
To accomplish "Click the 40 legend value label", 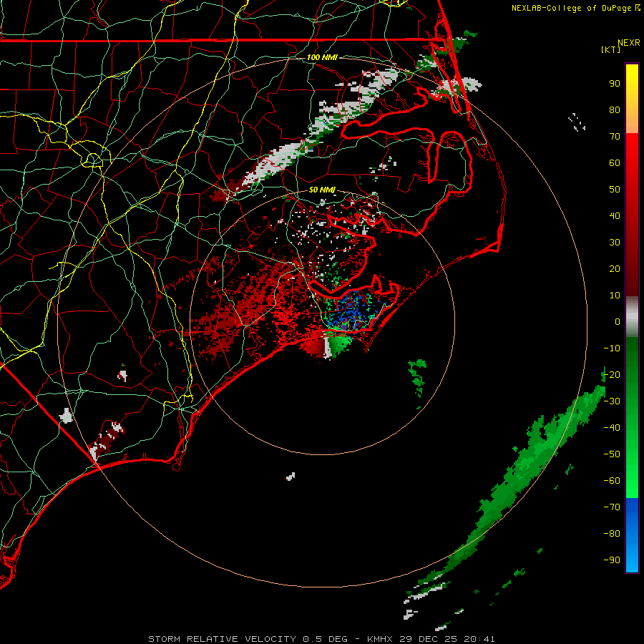I will pos(615,215).
